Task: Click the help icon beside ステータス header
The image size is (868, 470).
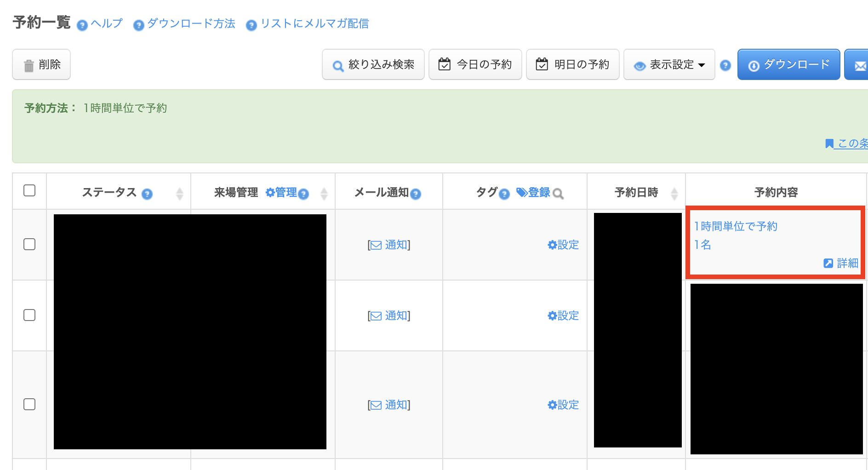Action: [147, 194]
